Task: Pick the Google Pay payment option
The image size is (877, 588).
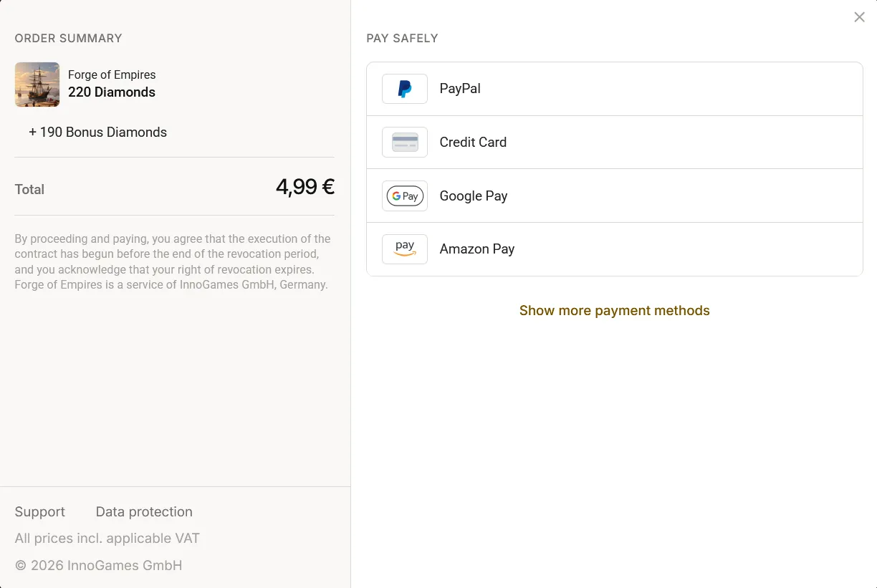Action: point(615,196)
